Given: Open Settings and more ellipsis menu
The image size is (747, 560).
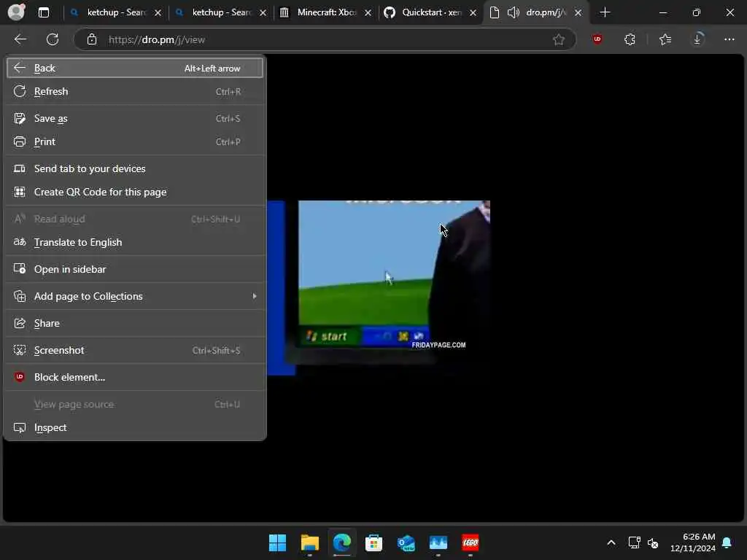Looking at the screenshot, I should pos(729,39).
